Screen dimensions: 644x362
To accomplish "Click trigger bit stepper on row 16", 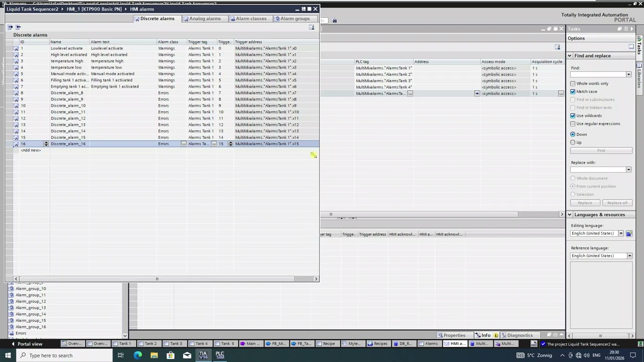I will 230,144.
